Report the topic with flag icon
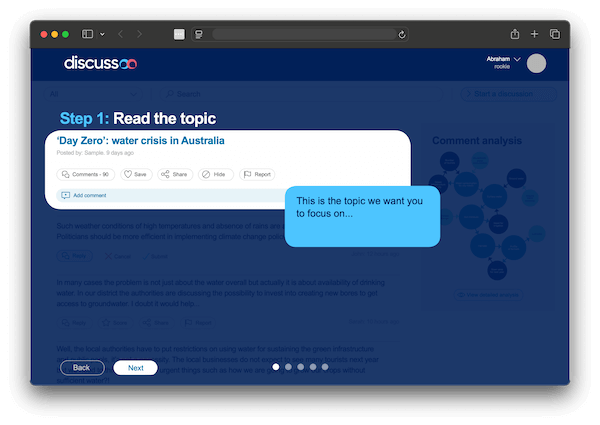Image resolution: width=600 pixels, height=425 pixels. click(x=257, y=174)
